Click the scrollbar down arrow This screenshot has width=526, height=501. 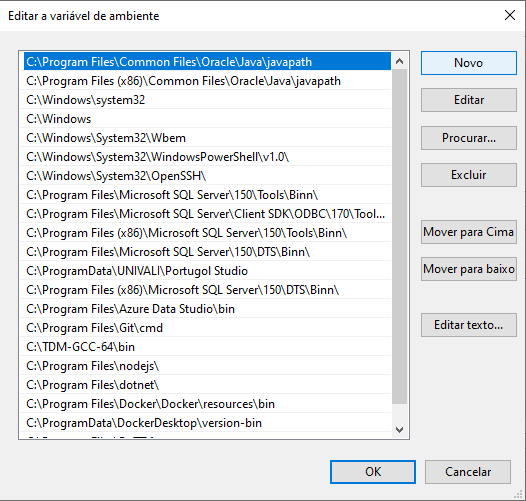399,430
